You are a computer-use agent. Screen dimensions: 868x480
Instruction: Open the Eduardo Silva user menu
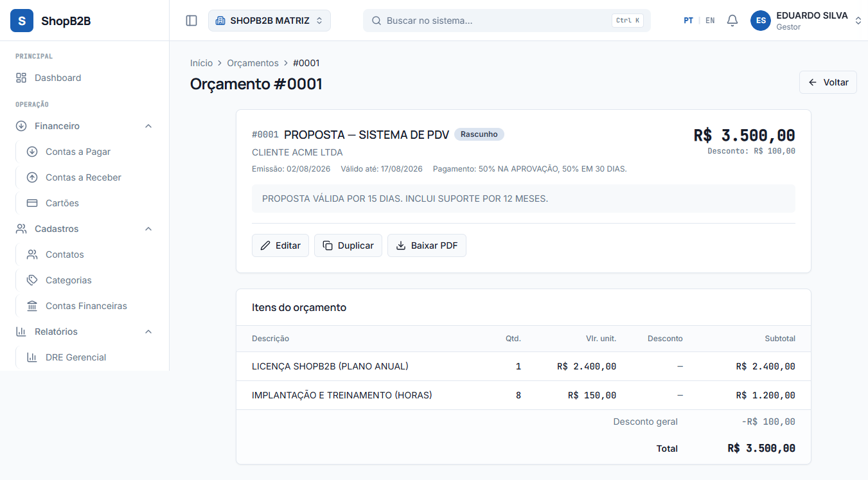click(806, 21)
